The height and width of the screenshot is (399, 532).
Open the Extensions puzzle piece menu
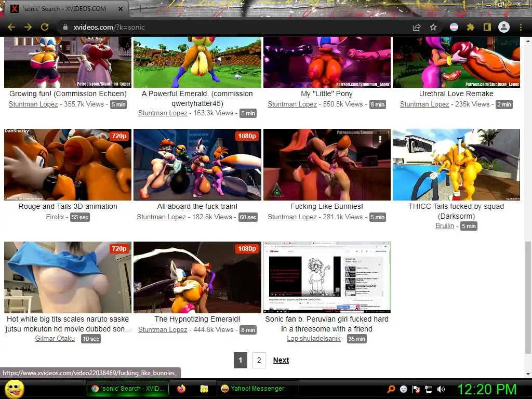[470, 27]
